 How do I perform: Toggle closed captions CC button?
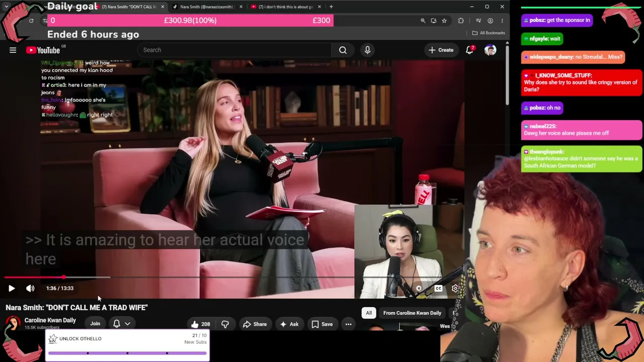click(x=438, y=288)
